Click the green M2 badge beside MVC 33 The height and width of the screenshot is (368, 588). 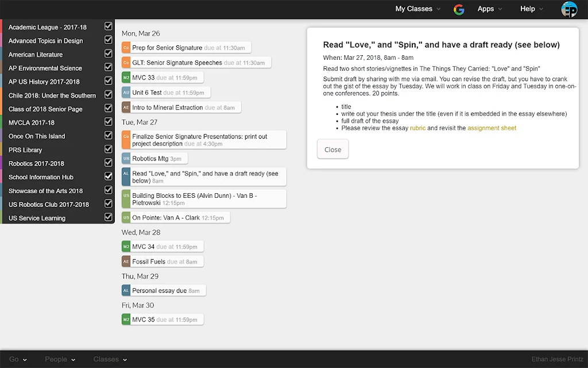(126, 78)
